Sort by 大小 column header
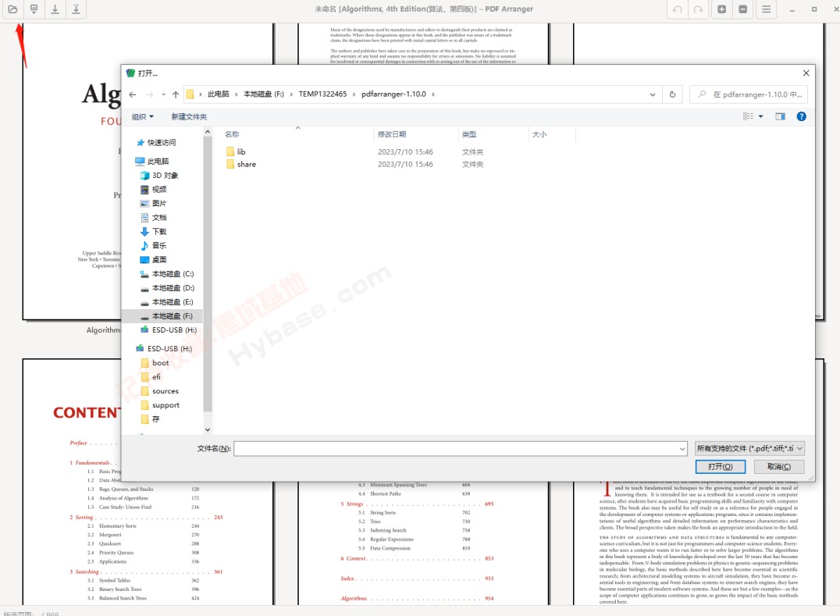This screenshot has height=616, width=840. click(539, 134)
